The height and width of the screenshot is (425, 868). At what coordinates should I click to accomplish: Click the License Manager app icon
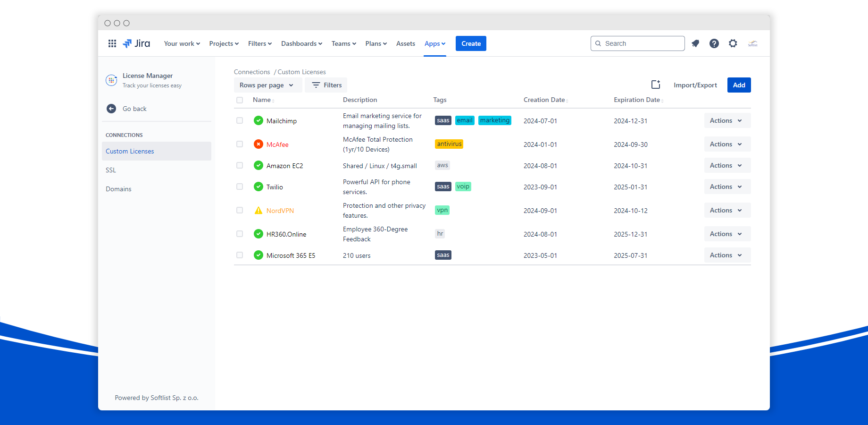tap(111, 80)
